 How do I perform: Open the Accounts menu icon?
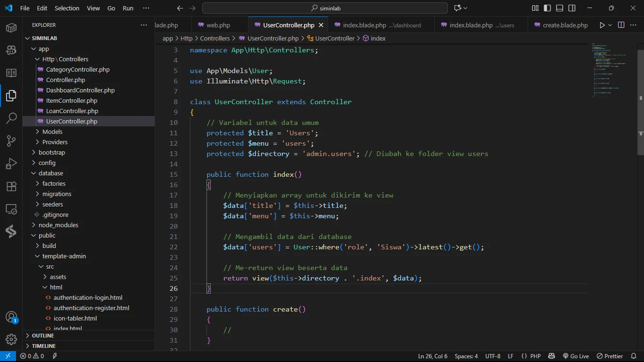[11, 317]
